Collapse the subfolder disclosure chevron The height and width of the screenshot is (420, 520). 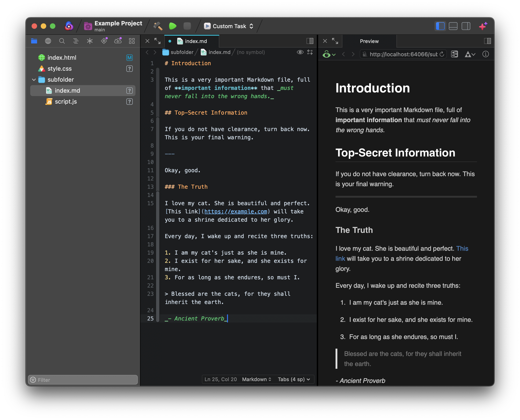[34, 80]
